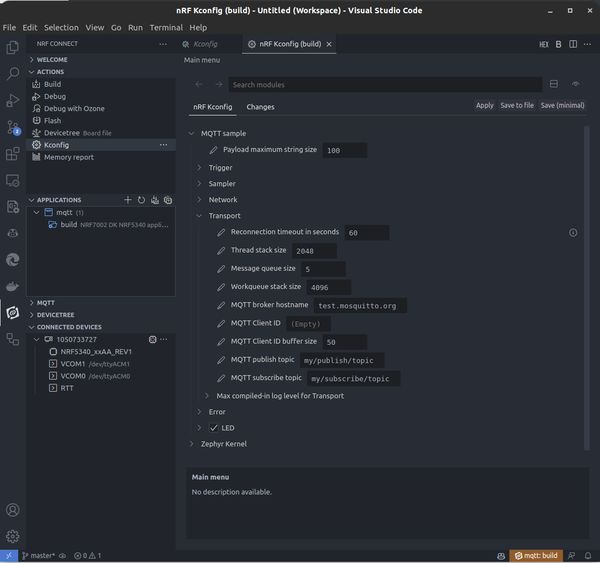Toggle the LED checkbox
Viewport: 600px width, 563px height.
click(x=214, y=428)
